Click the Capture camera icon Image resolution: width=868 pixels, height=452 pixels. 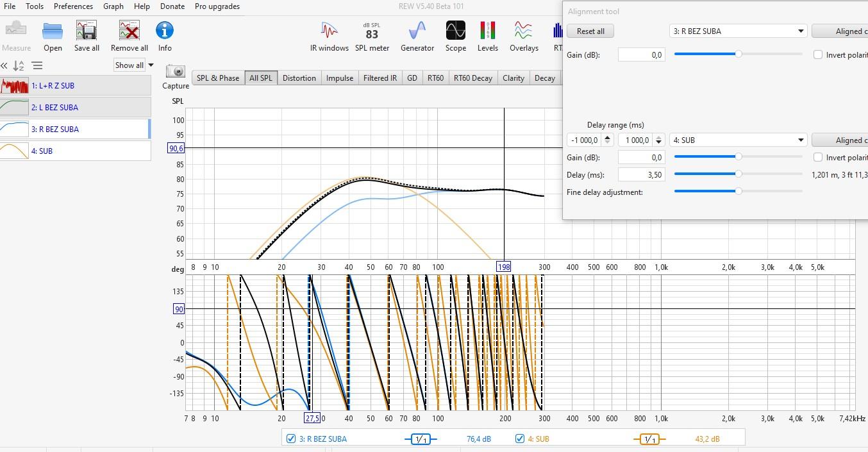pos(175,72)
